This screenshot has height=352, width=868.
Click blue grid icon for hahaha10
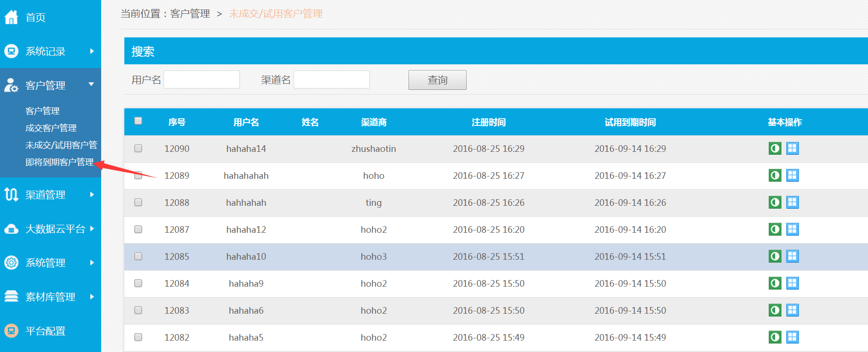click(x=792, y=256)
